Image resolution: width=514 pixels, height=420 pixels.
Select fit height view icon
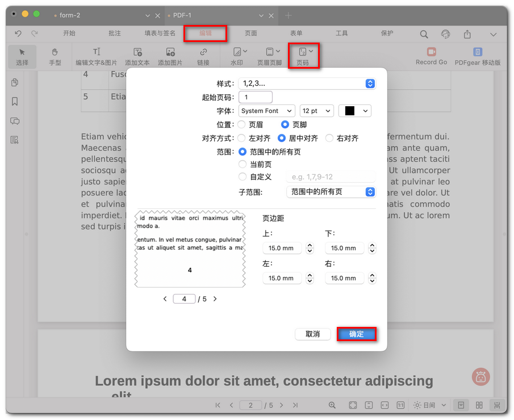click(369, 405)
